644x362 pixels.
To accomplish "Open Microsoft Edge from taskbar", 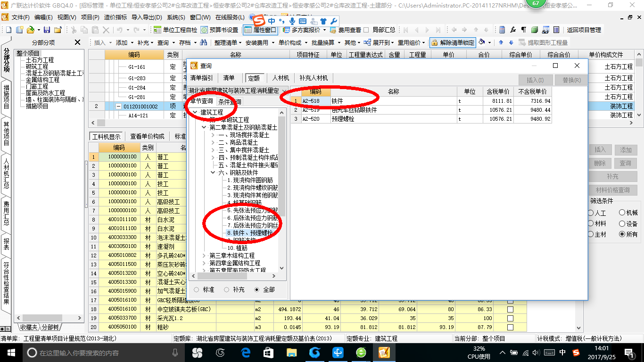I will (x=245, y=353).
